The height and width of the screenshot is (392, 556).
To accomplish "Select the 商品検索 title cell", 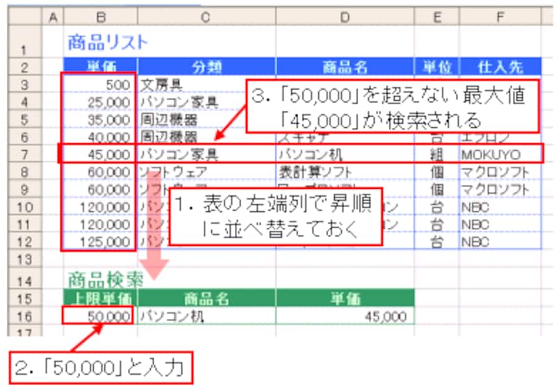I will click(106, 279).
